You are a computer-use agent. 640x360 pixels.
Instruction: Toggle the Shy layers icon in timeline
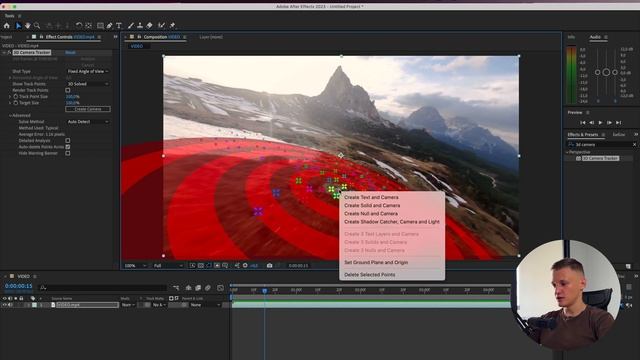pyautogui.click(x=188, y=288)
